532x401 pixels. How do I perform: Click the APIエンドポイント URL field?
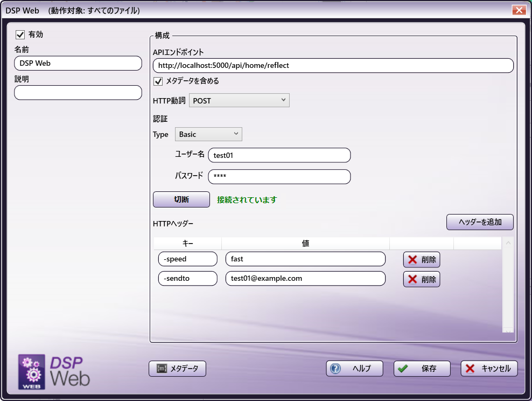pyautogui.click(x=333, y=66)
